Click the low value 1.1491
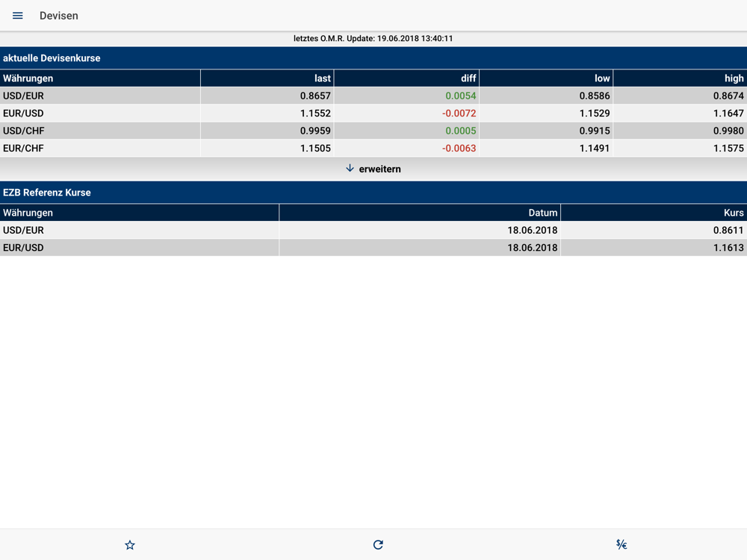The height and width of the screenshot is (560, 747). point(595,148)
